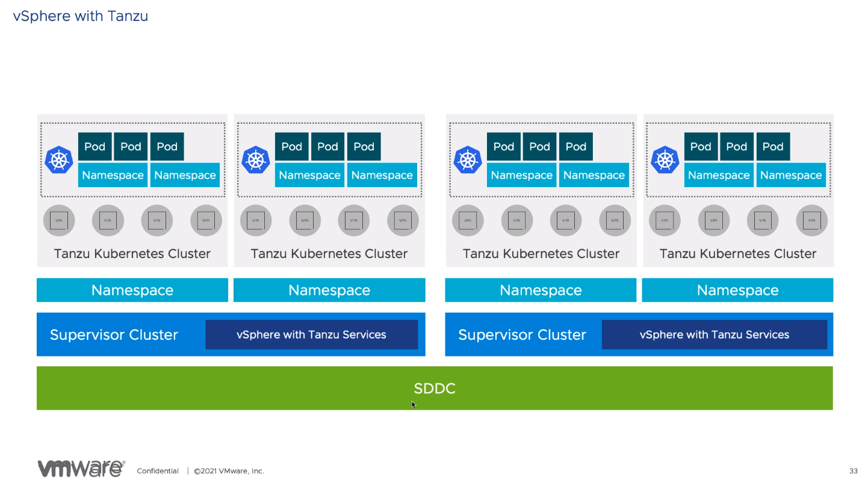Click the leftmost large Namespace bar

tap(132, 290)
